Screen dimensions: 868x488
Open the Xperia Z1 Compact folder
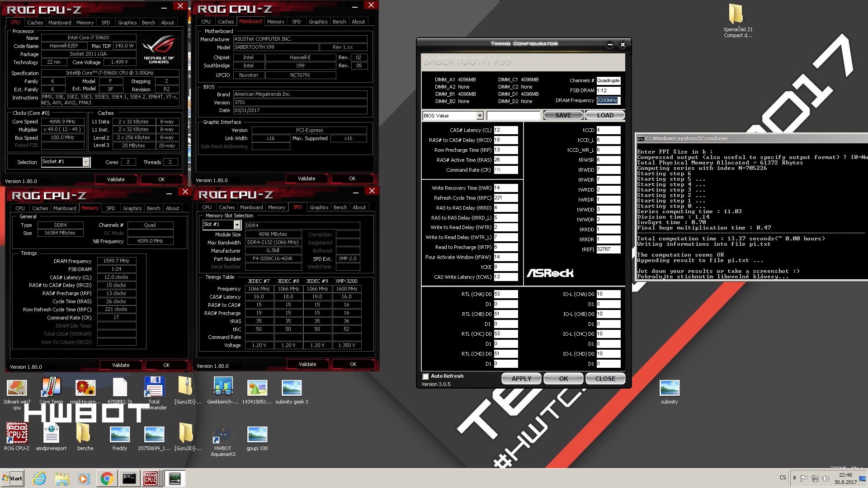(x=737, y=21)
